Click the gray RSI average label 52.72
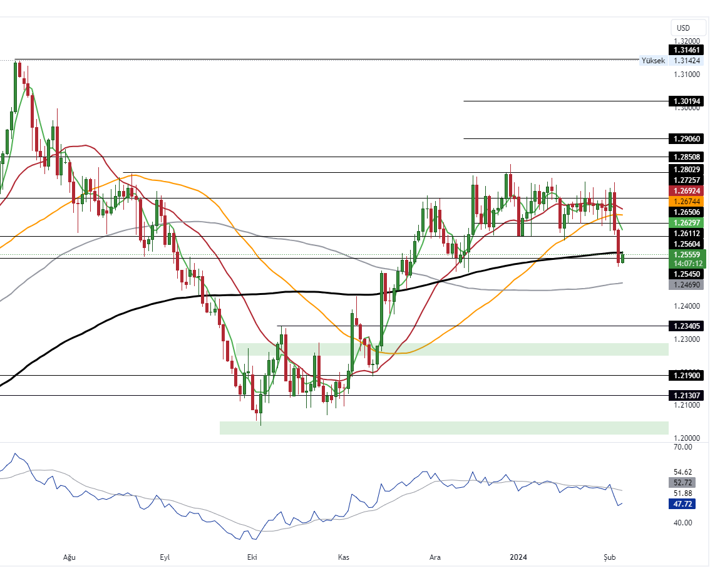The width and height of the screenshot is (715, 588). click(682, 483)
